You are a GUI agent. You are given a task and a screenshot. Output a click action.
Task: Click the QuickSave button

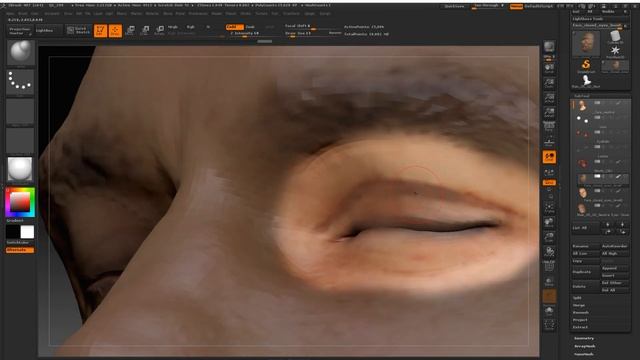(454, 6)
